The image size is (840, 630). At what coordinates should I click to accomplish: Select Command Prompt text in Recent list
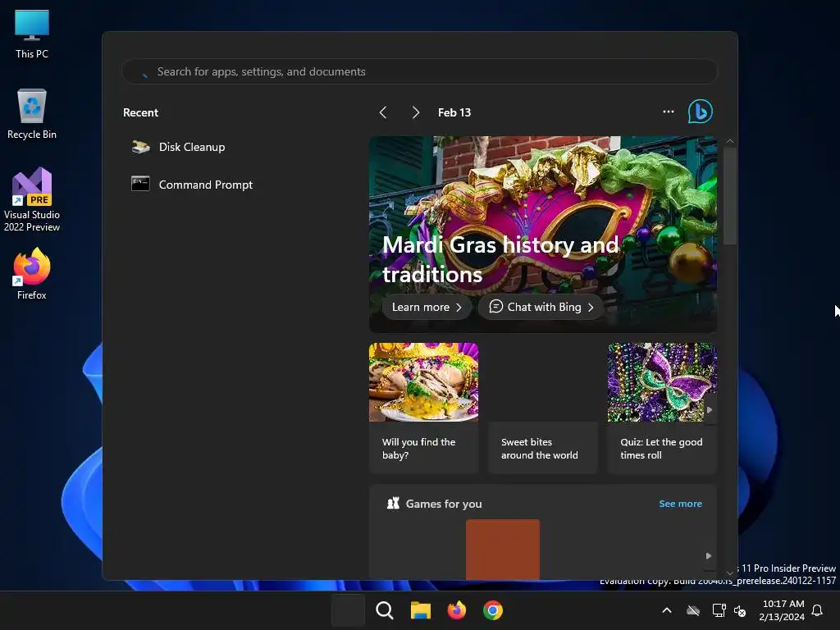206,185
